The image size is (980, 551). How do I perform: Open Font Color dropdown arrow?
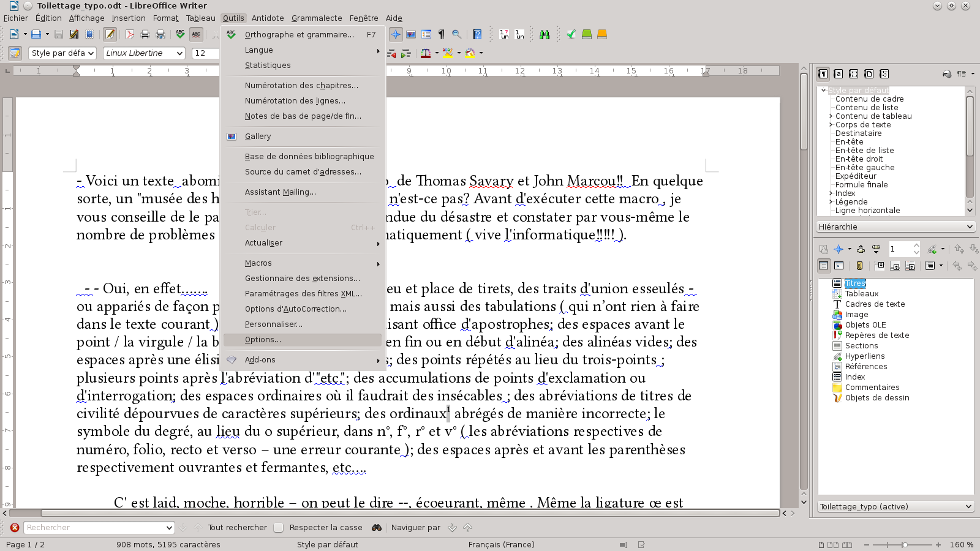[x=436, y=53]
